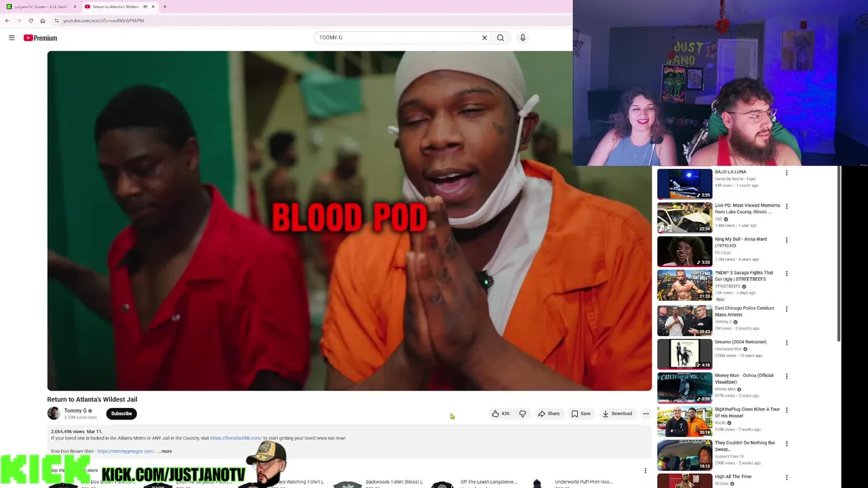Screen dimensions: 868x488
Task: Save the video to a playlist
Action: pos(580,413)
